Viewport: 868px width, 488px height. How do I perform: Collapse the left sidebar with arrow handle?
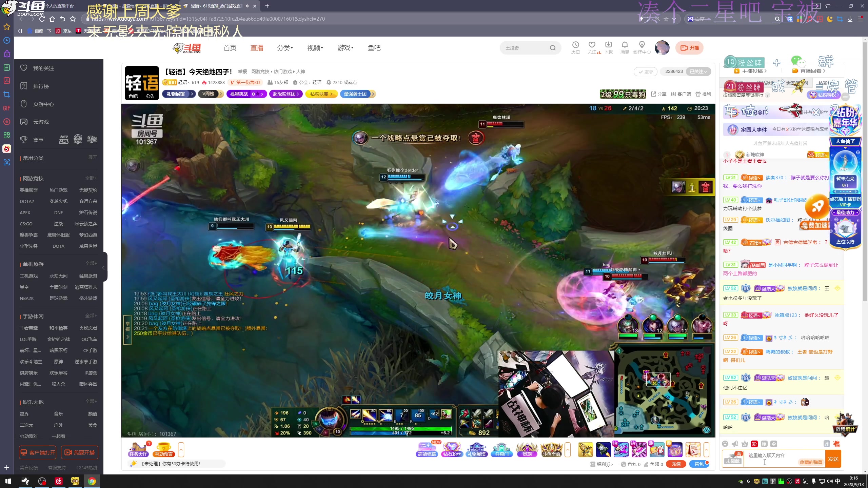104,268
